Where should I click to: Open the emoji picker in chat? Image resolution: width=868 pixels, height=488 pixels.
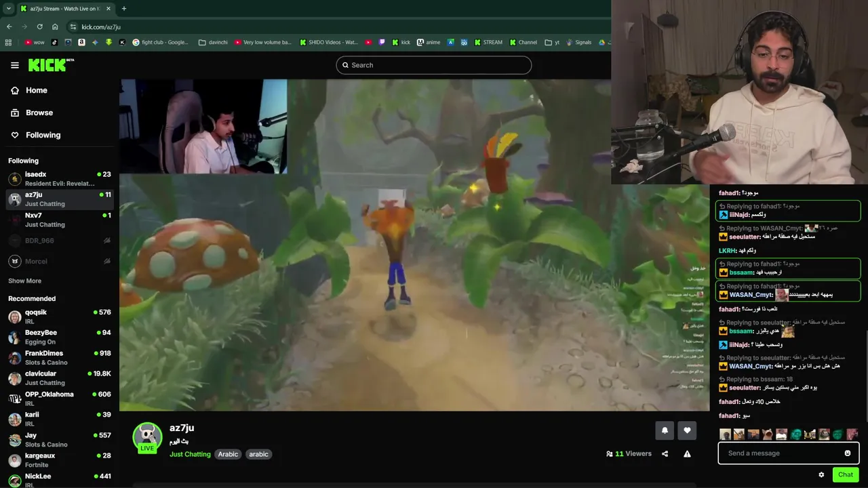[x=848, y=453]
